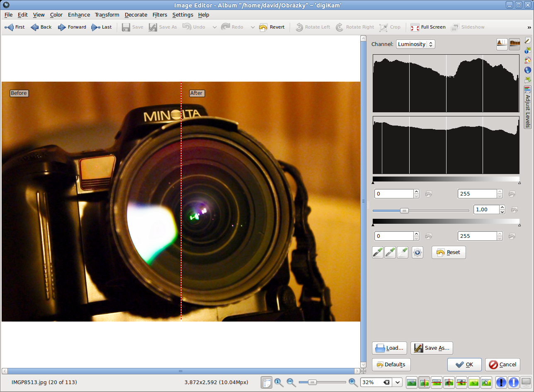
Task: Click the Cancel button
Action: (502, 365)
